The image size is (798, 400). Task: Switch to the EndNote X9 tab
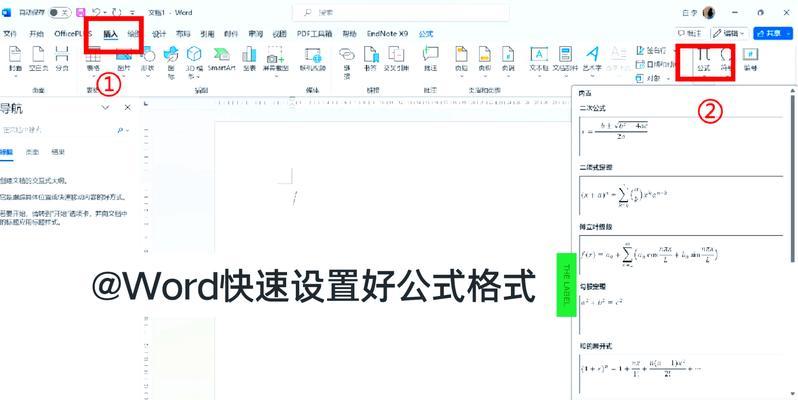point(387,34)
